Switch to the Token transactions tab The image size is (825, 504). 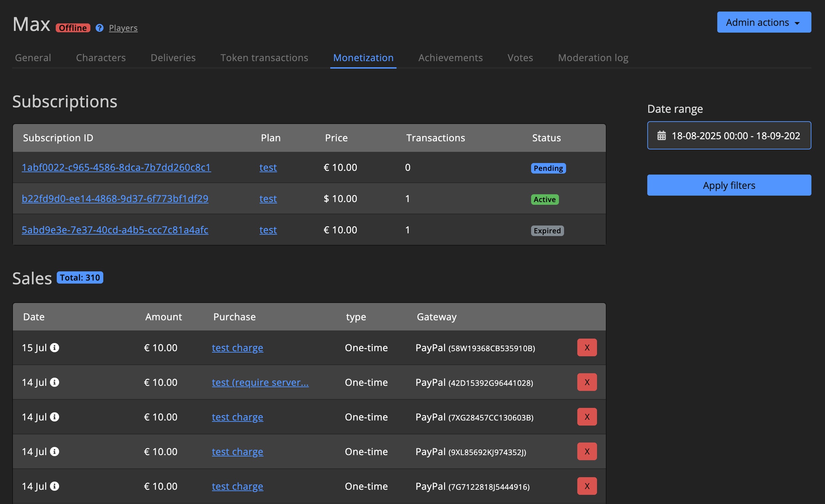(264, 57)
